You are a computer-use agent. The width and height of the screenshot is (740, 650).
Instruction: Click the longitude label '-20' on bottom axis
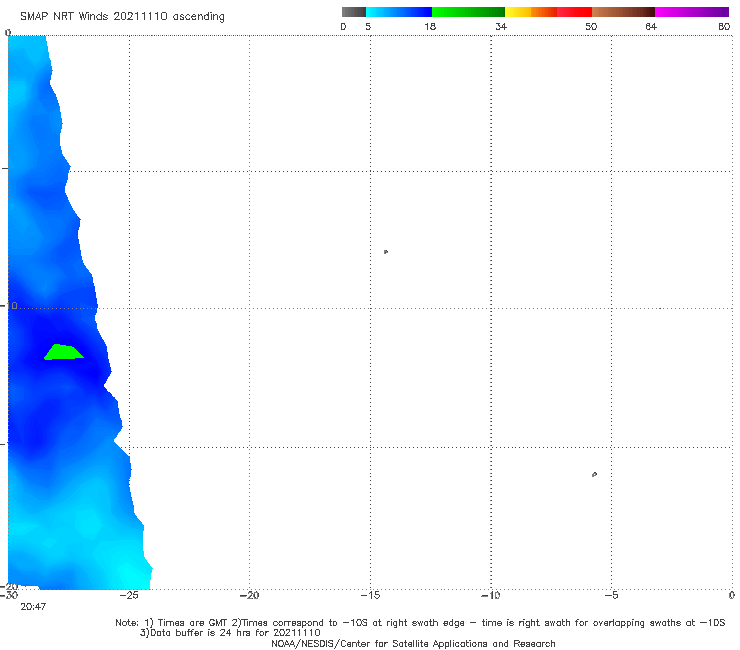(249, 596)
